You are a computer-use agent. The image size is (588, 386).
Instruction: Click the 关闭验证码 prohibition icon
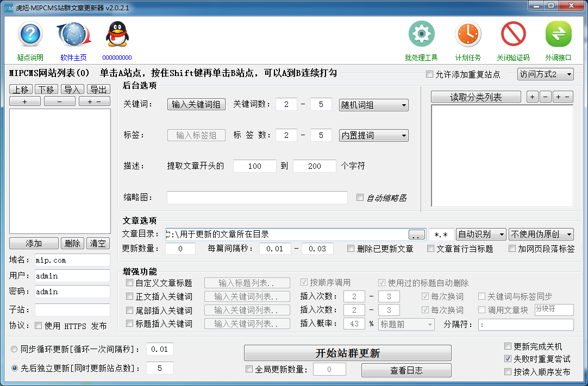coord(514,34)
